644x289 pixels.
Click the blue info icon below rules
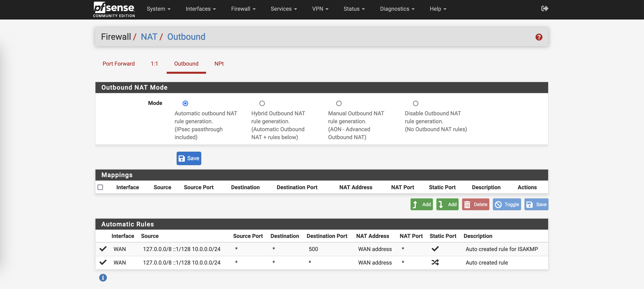(x=103, y=277)
